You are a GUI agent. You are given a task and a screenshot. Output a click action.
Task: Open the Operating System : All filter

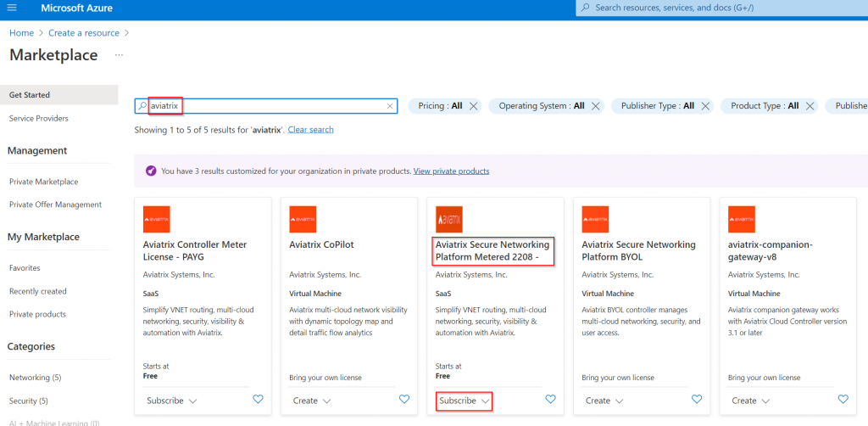(542, 106)
